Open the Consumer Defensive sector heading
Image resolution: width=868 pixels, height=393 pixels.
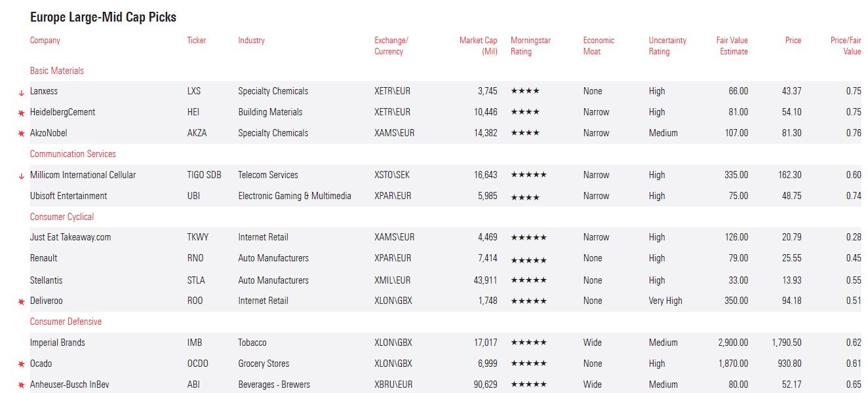point(66,322)
